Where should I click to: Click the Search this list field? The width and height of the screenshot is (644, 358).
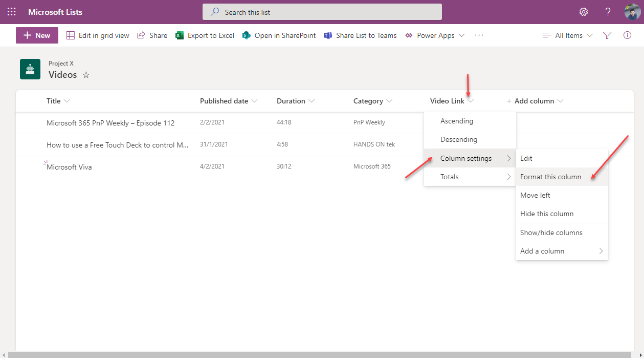click(x=322, y=12)
